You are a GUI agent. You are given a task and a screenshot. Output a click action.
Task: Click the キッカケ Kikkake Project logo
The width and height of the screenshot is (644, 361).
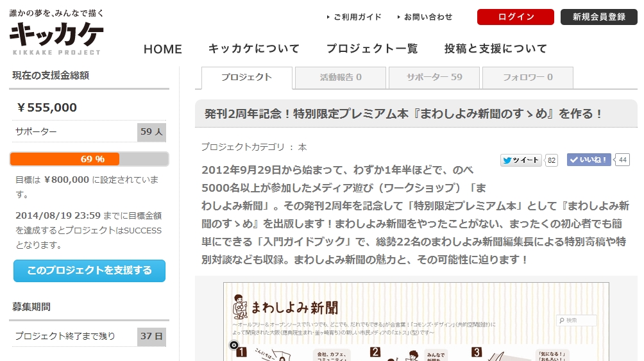coord(56,33)
